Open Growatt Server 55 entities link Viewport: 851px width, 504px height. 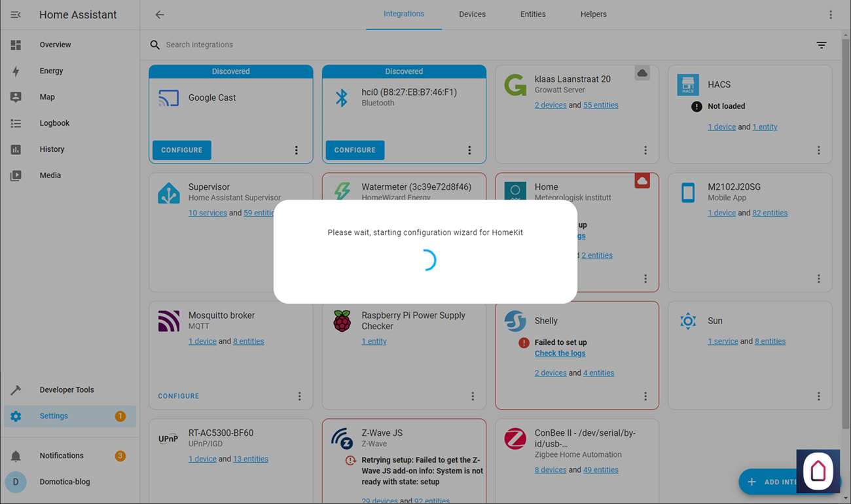point(601,105)
